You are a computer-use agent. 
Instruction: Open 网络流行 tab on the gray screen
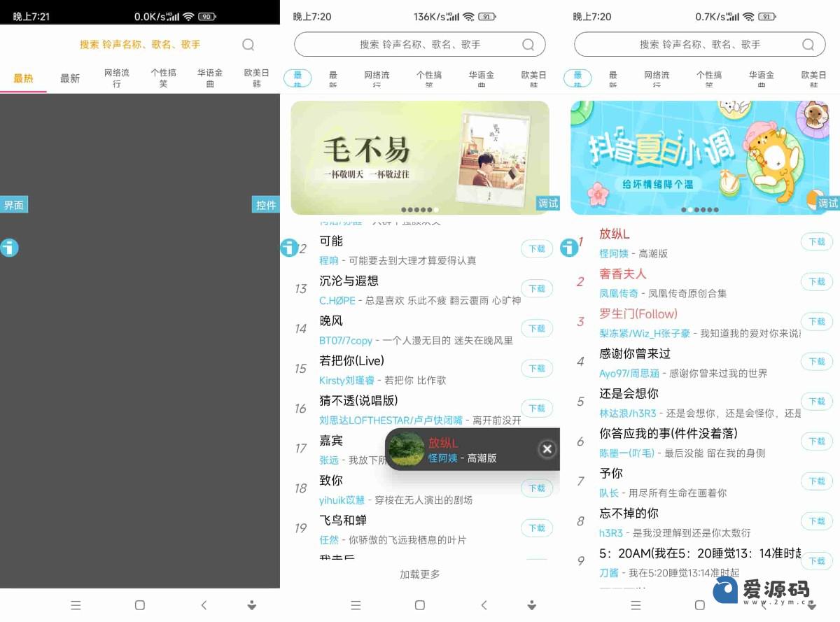click(117, 78)
